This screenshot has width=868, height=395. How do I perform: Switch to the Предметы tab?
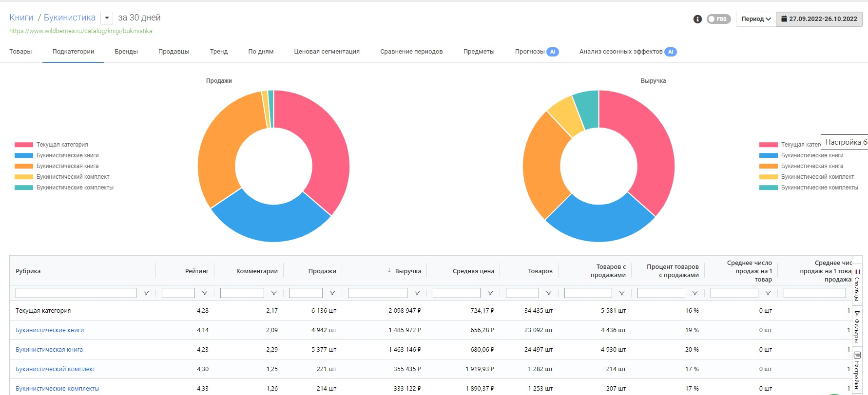(x=479, y=52)
